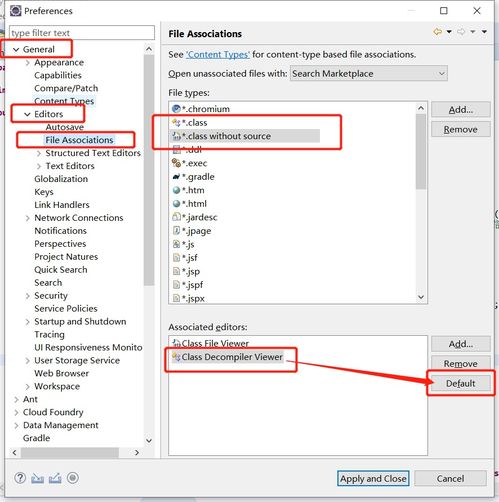Screen dimensions: 499x502
Task: Expand the Security tree node
Action: click(28, 296)
